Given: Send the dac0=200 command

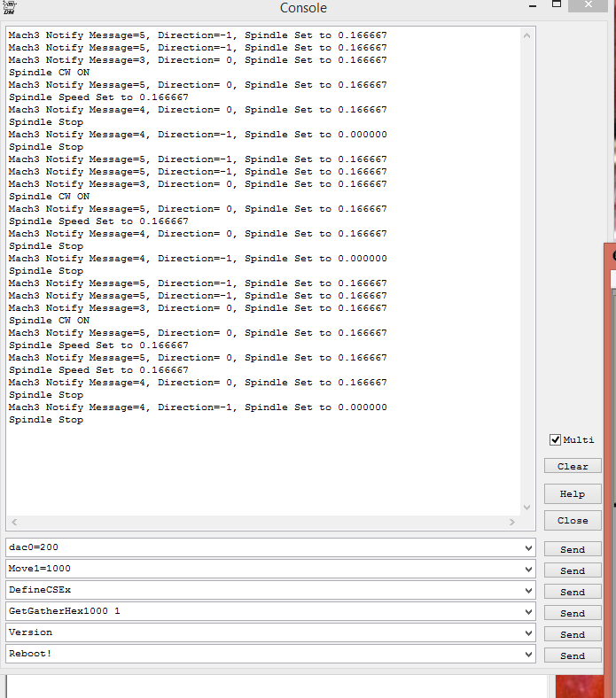Looking at the screenshot, I should [x=573, y=549].
